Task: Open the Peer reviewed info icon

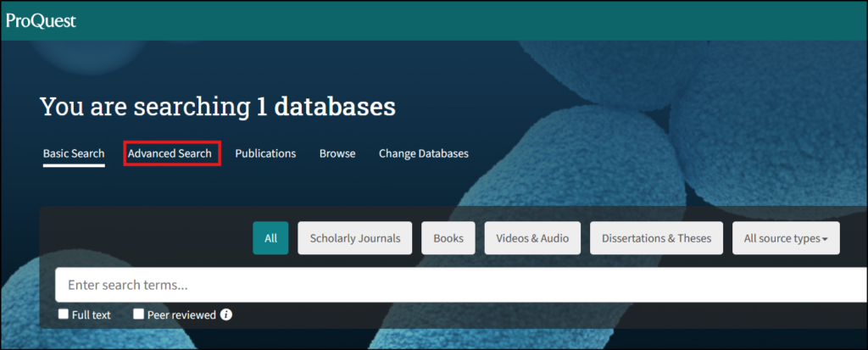Action: 226,314
